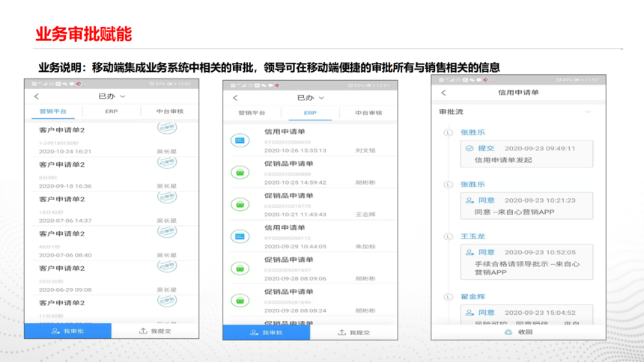Switch to ERP tab on 客户申请单2 list screen
This screenshot has width=644, height=362.
pos(112,111)
